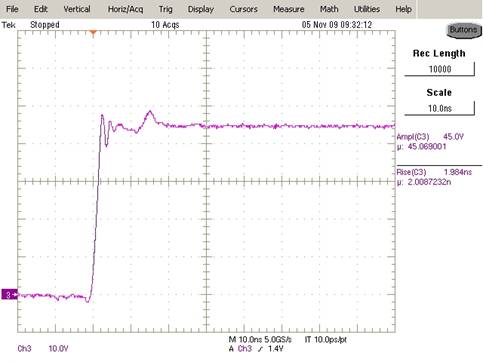Click the Ch3 trigger level 1.4V readout
The width and height of the screenshot is (483, 362).
256,349
